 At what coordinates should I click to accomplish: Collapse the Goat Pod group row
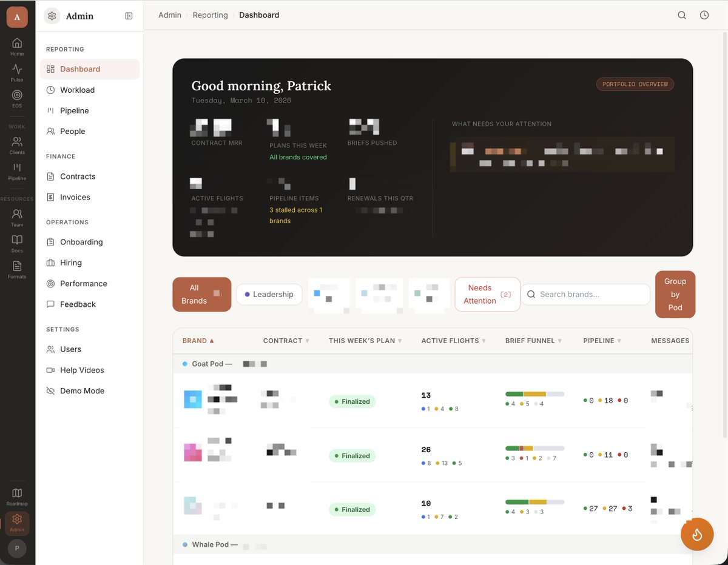433,364
